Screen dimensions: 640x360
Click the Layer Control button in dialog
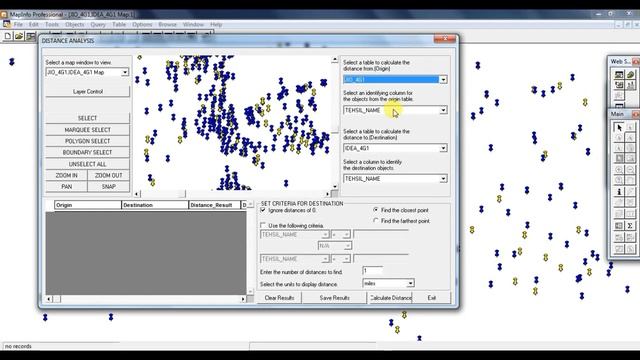pyautogui.click(x=88, y=91)
